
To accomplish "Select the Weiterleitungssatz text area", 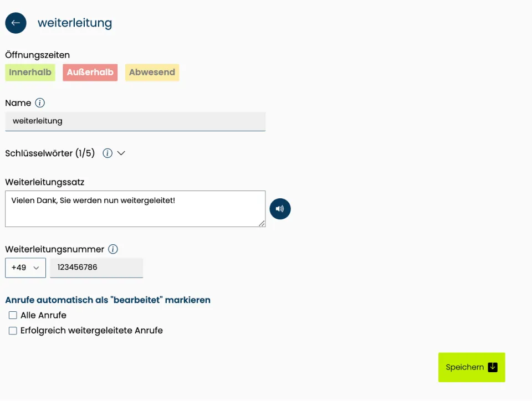I will click(135, 209).
